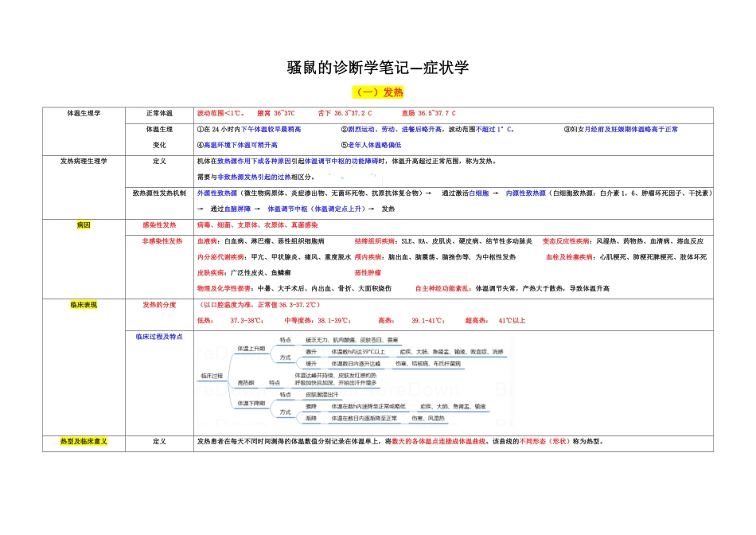
Task: Click the highlighted heading (一) 发热
Action: [x=378, y=92]
